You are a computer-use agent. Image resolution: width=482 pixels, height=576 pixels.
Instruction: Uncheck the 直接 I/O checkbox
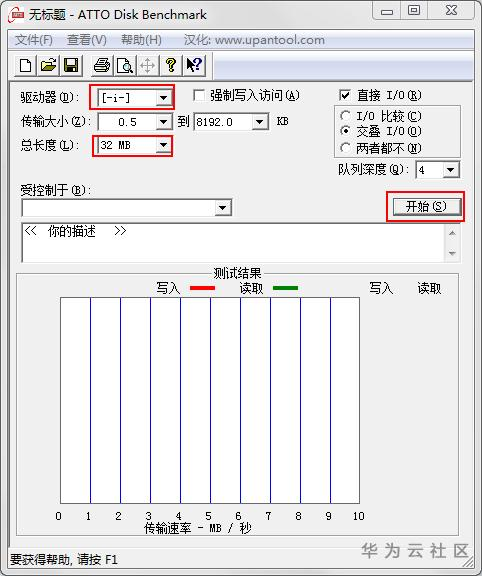345,96
